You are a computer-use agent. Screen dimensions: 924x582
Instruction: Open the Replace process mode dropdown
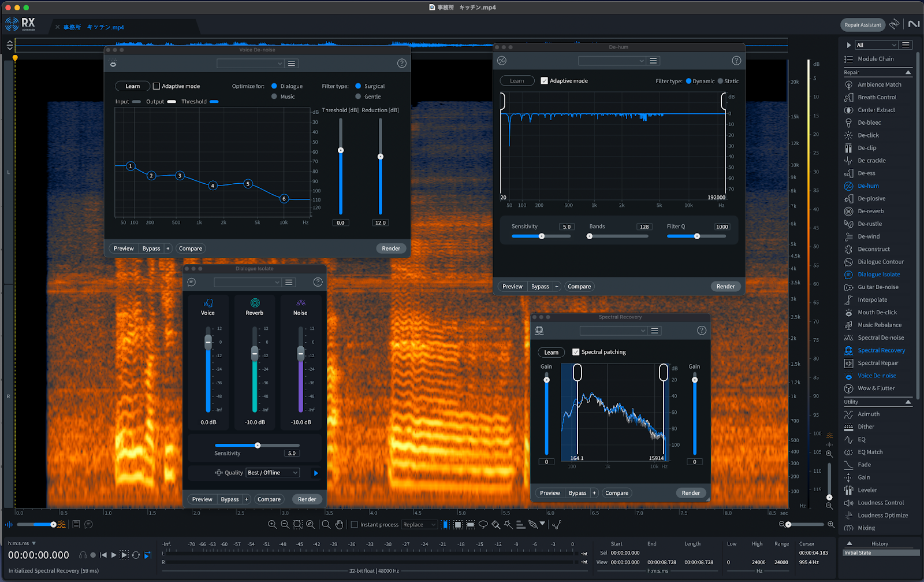pos(419,525)
